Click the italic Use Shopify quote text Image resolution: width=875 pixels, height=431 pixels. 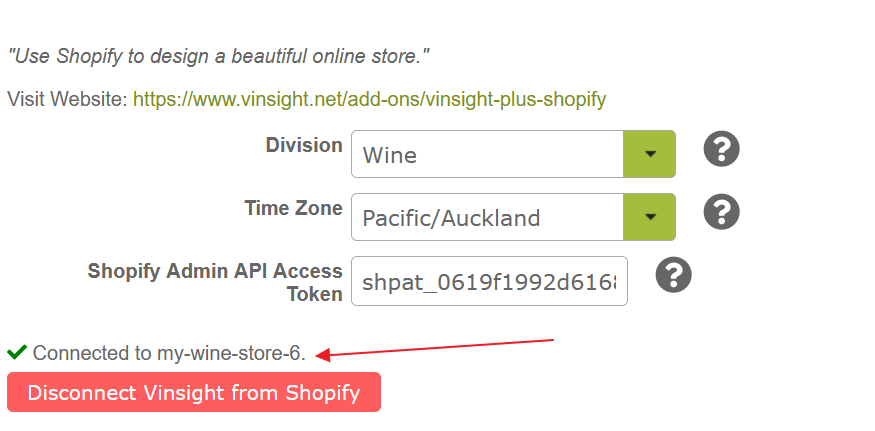click(218, 56)
